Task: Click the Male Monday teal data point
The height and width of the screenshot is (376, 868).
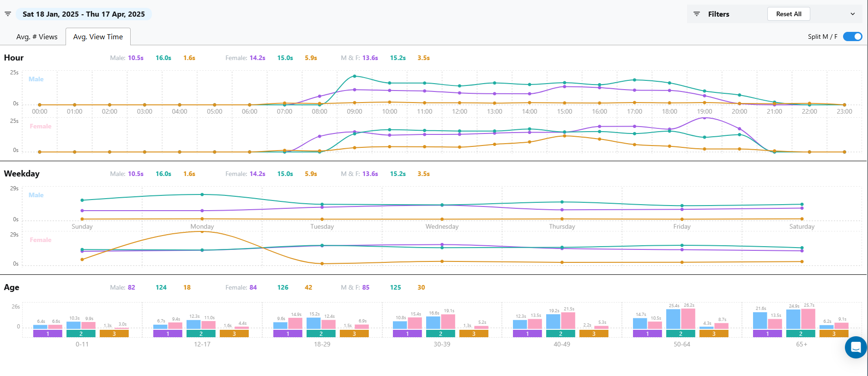Action: 202,194
